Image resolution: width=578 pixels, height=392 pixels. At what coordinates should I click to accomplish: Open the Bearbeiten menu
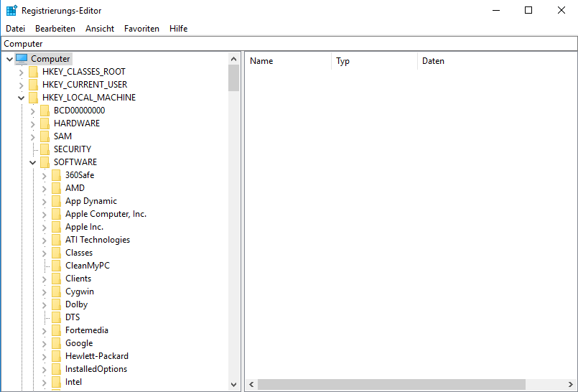point(55,29)
